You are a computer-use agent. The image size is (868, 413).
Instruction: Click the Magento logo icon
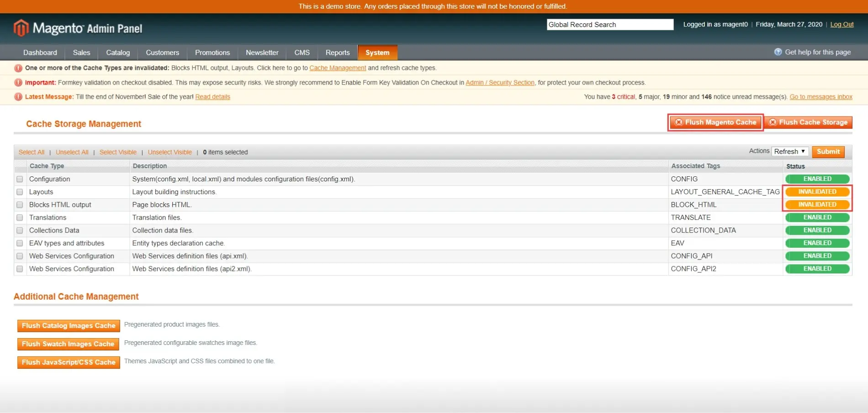click(x=21, y=28)
